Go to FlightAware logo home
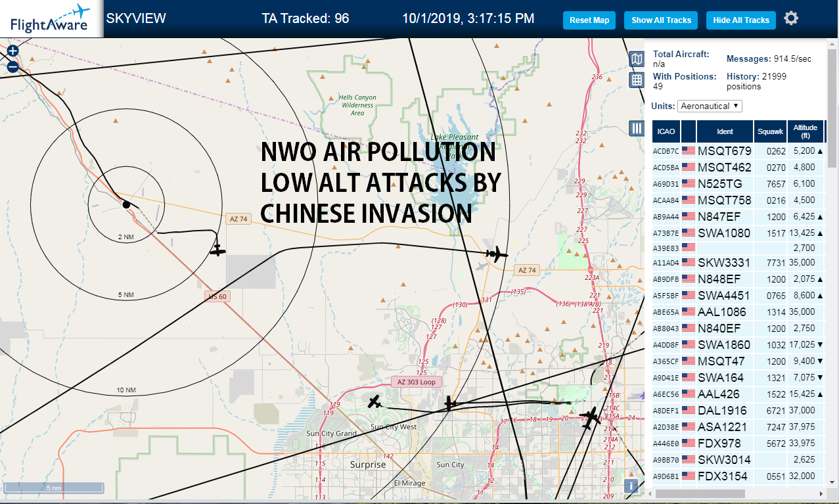The image size is (839, 504). [51, 18]
